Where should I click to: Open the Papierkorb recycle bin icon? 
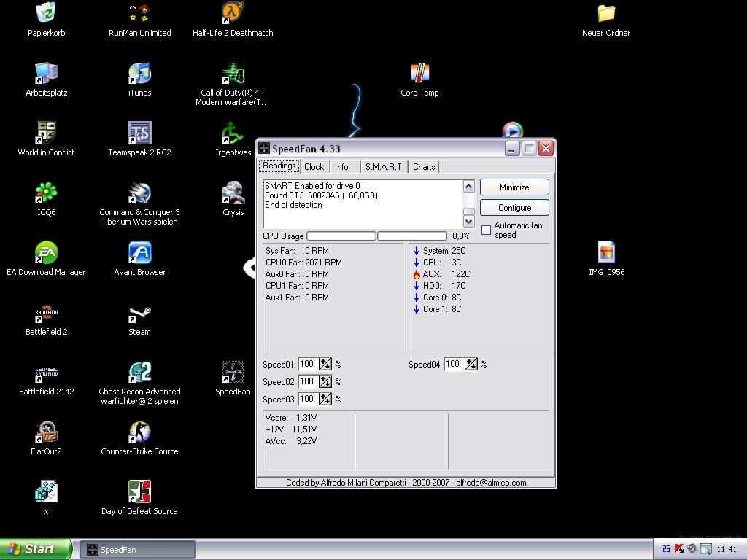pyautogui.click(x=46, y=13)
